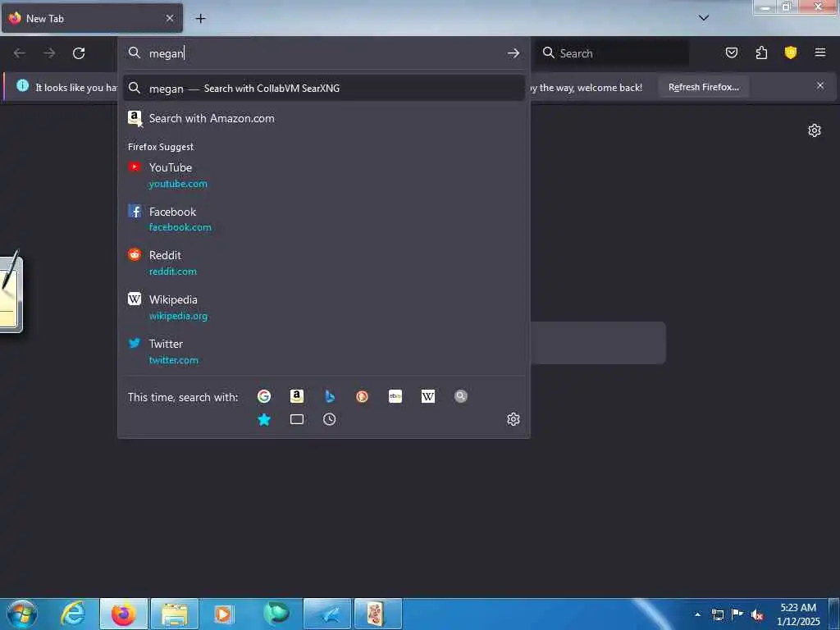Open the Extensions puzzle icon
840x630 pixels.
click(761, 52)
